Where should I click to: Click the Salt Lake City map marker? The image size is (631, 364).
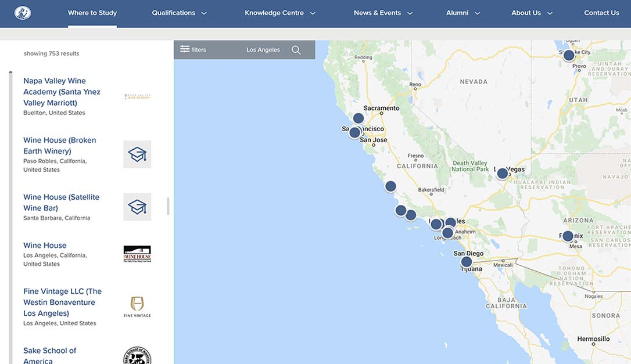[569, 55]
